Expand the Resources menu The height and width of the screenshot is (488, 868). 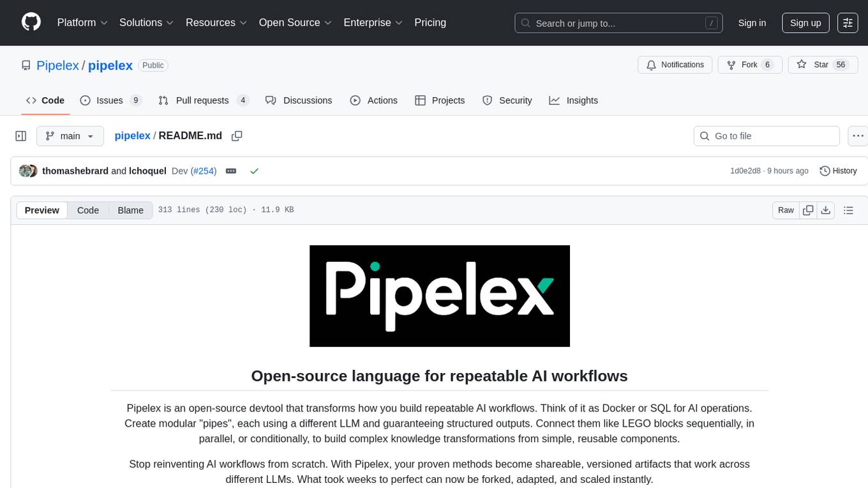216,22
